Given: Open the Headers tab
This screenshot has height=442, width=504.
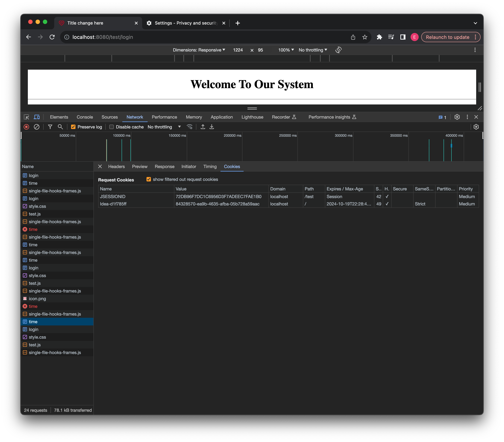Looking at the screenshot, I should click(116, 167).
